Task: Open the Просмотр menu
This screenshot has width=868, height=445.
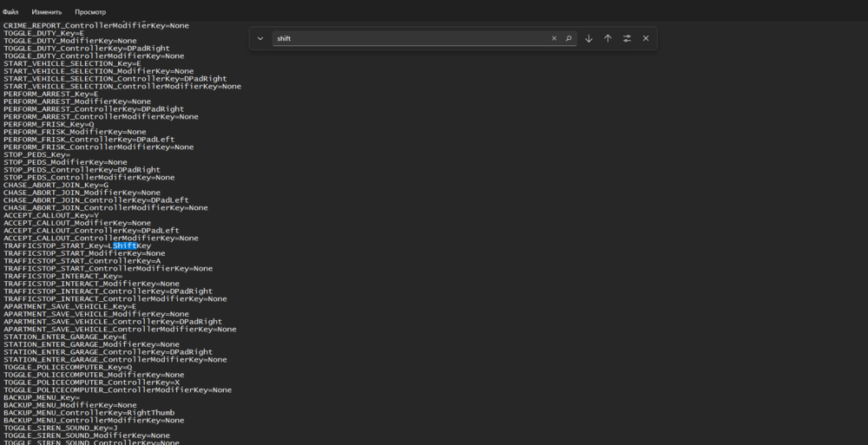Action: (x=90, y=11)
